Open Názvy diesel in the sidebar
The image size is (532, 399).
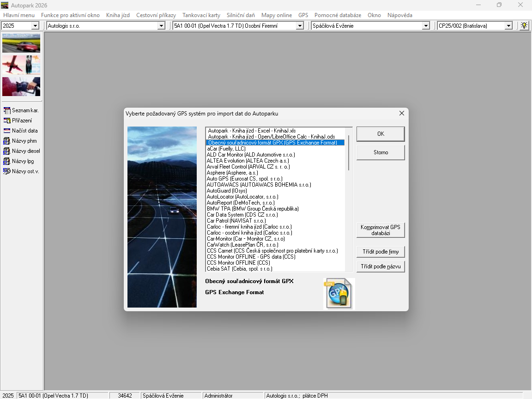point(21,151)
